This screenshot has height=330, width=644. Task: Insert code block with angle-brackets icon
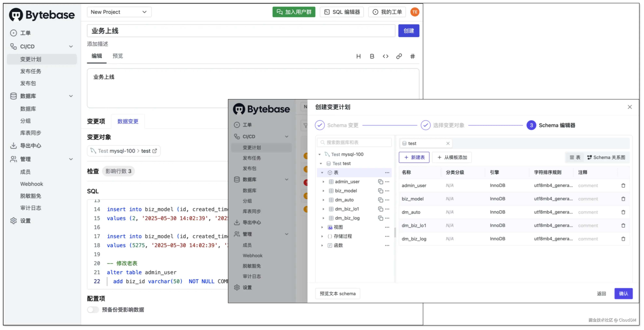[385, 56]
